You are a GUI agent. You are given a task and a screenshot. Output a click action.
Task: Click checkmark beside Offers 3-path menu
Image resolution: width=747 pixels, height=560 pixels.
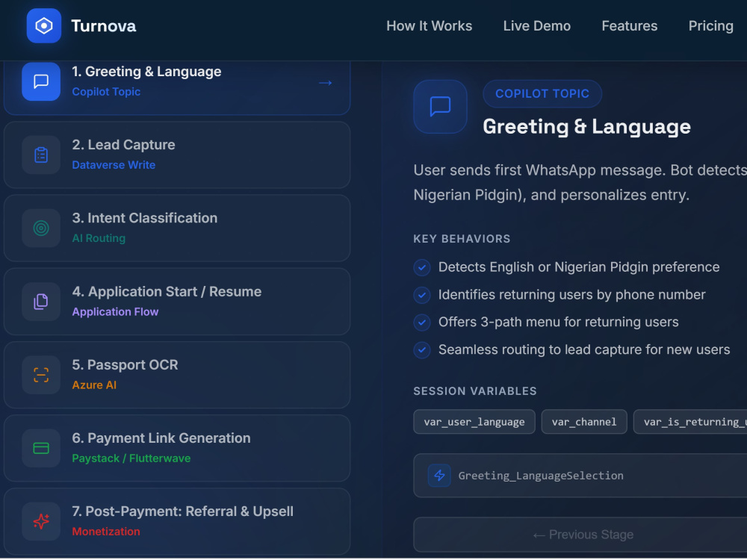422,323
